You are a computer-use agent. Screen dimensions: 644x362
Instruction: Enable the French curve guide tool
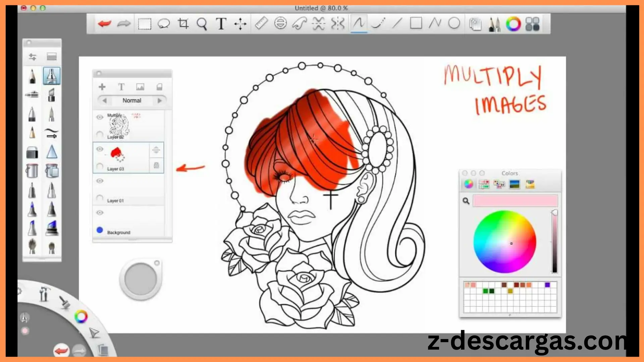pyautogui.click(x=299, y=23)
